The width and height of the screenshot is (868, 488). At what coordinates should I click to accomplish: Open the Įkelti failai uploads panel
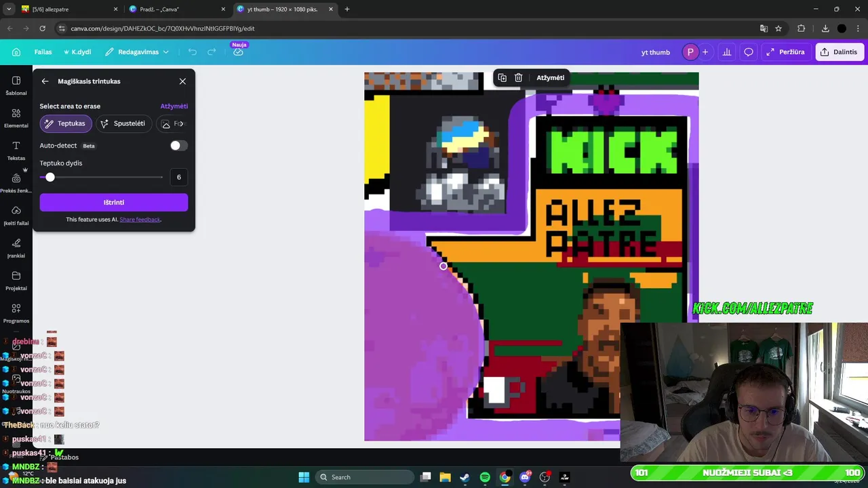(x=16, y=216)
